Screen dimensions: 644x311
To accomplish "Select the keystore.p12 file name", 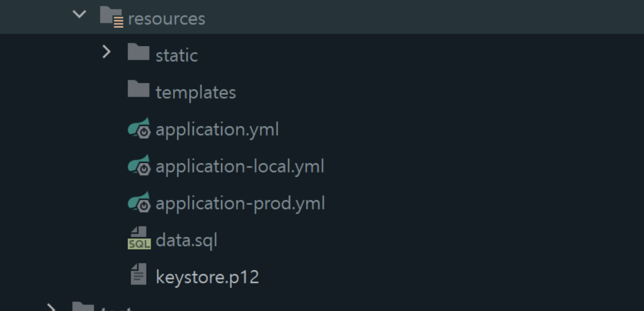I will pos(207,277).
